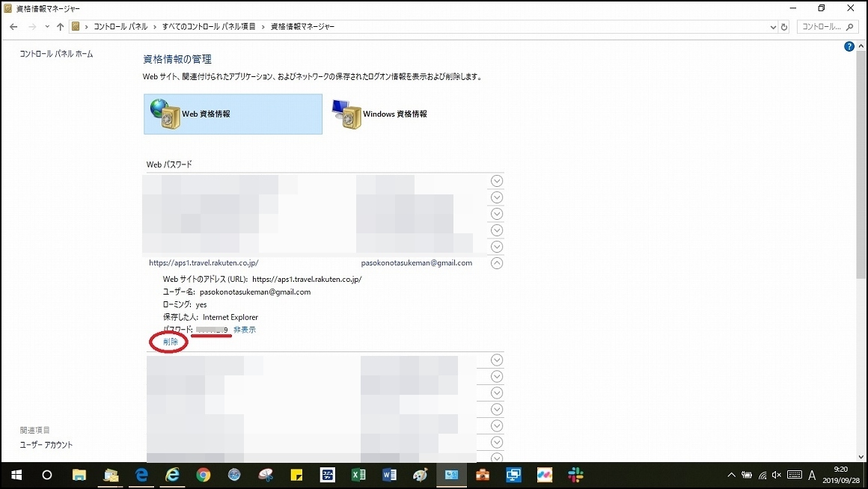
Task: Open Slack from the taskbar
Action: (575, 476)
